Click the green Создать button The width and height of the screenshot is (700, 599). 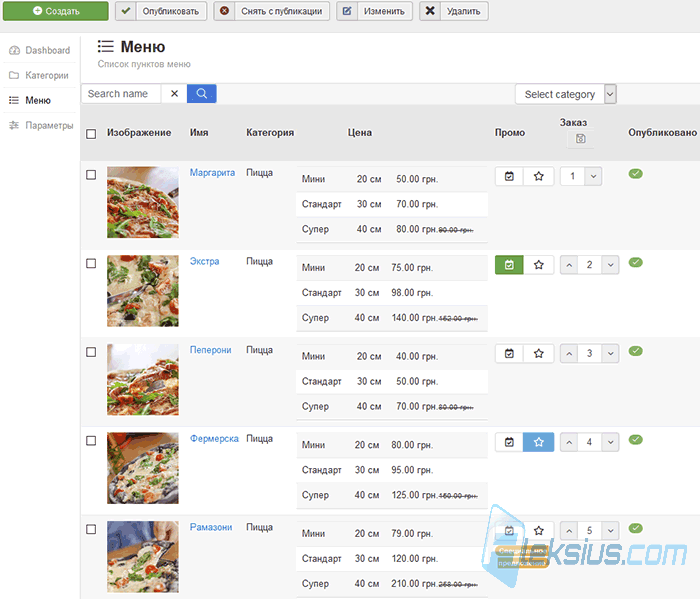pyautogui.click(x=56, y=11)
